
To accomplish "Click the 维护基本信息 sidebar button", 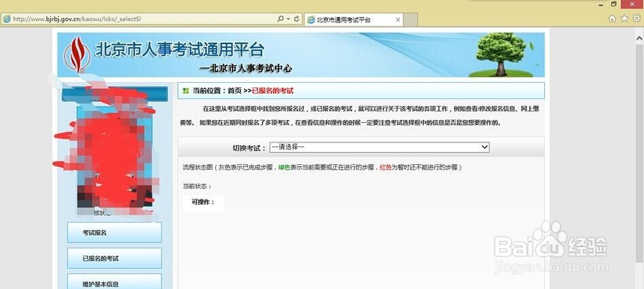I will pos(114,282).
